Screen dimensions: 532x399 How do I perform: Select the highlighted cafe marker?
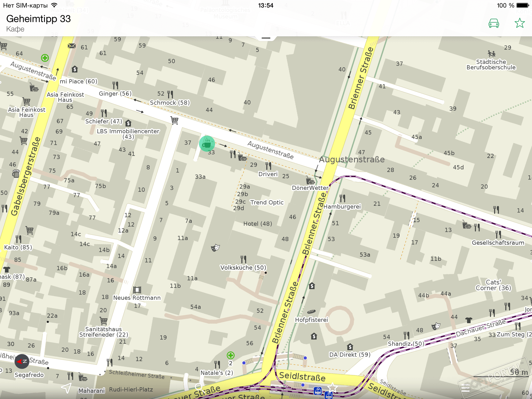(207, 143)
